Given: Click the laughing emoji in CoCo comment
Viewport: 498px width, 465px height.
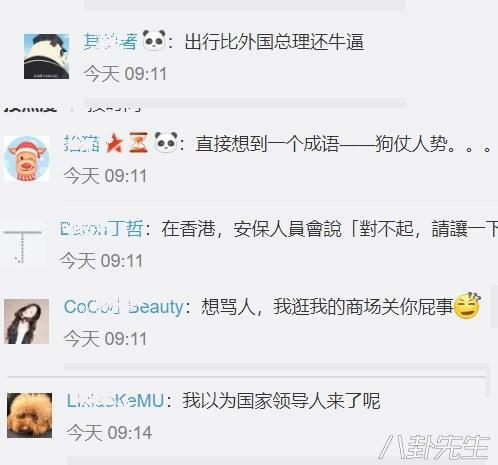Looking at the screenshot, I should (467, 306).
